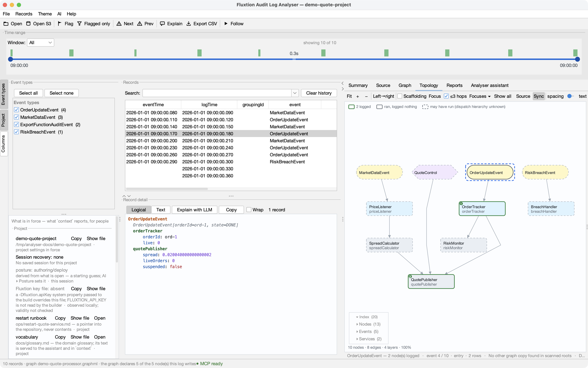Image resolution: width=588 pixels, height=368 pixels.
Task: Click the Flagged only filter icon
Action: (79, 24)
